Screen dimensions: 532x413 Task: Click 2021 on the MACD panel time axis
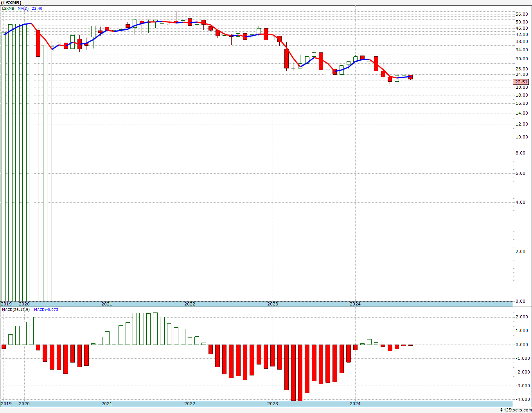click(x=107, y=404)
